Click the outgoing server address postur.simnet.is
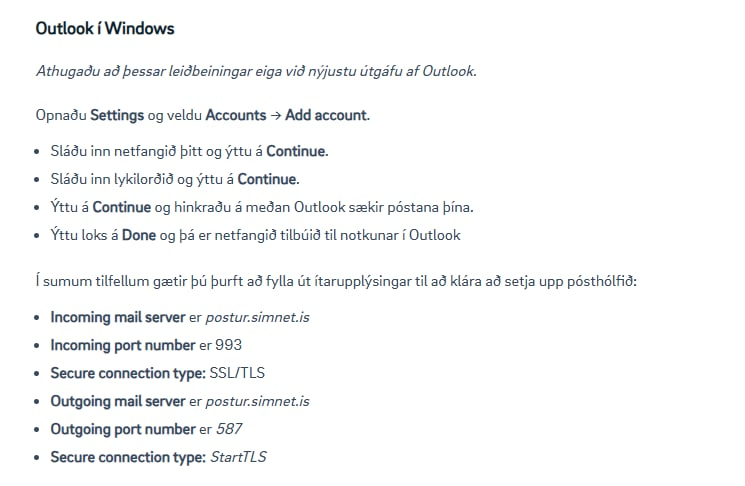The image size is (745, 486). (257, 401)
